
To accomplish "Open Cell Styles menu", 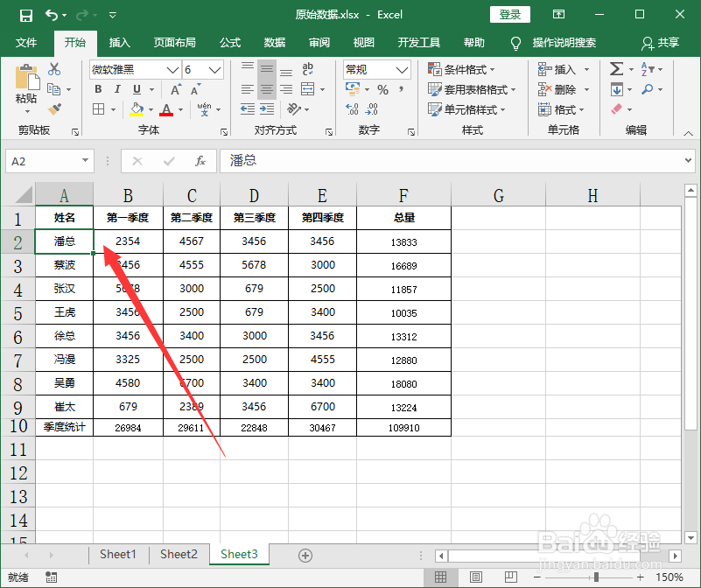I will [466, 109].
